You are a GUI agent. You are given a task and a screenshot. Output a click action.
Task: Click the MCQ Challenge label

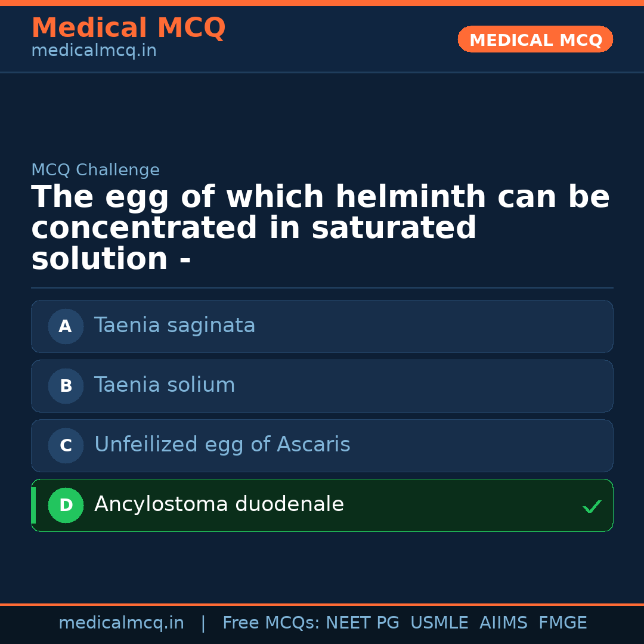coord(95,170)
